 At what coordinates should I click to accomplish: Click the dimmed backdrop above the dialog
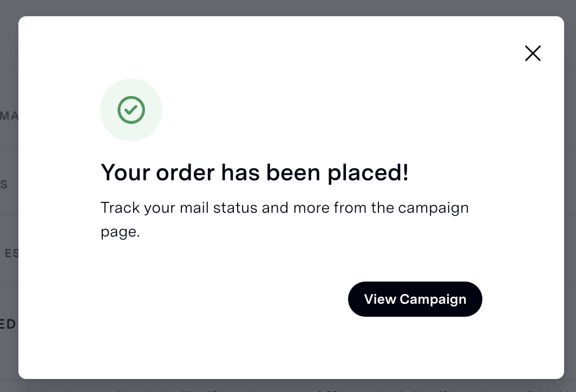tap(288, 8)
